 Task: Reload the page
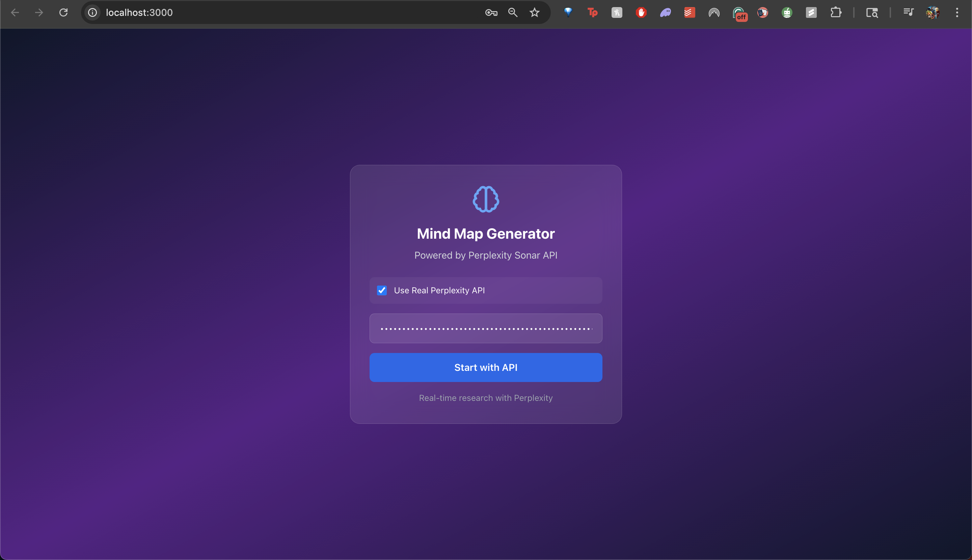[63, 13]
